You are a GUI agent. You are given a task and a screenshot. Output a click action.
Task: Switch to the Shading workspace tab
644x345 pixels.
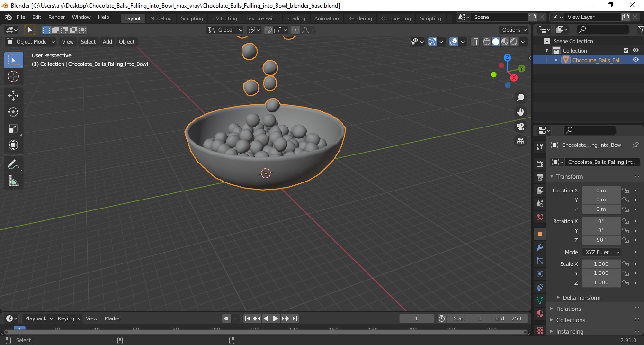[295, 18]
